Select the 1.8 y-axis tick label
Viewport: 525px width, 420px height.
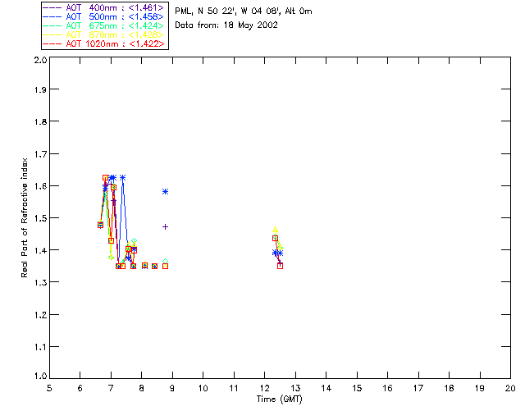point(40,121)
